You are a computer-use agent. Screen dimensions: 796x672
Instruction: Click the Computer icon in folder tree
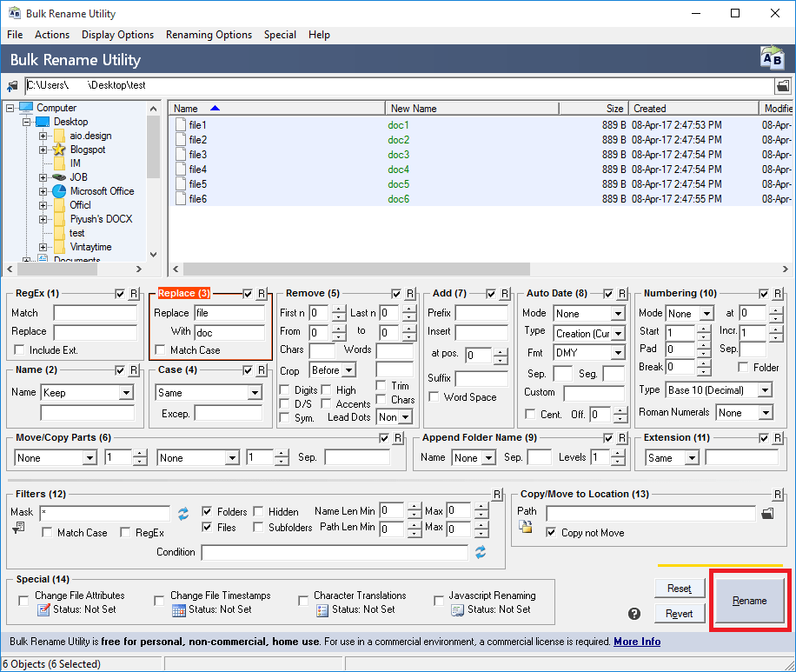pyautogui.click(x=26, y=108)
